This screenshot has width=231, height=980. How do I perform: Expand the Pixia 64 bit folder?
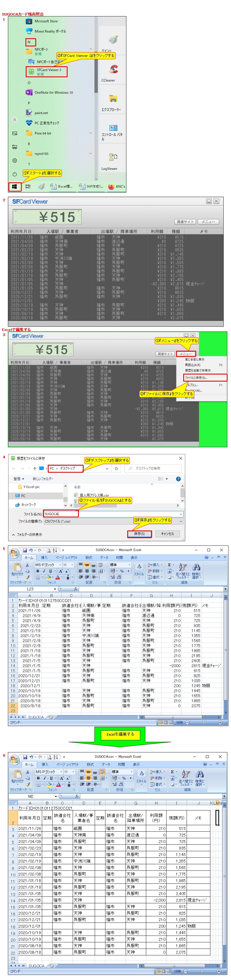(90, 133)
